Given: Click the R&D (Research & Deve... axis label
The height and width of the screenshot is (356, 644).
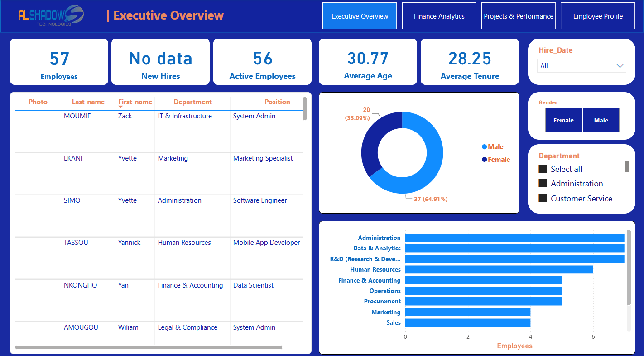Looking at the screenshot, I should tap(365, 259).
